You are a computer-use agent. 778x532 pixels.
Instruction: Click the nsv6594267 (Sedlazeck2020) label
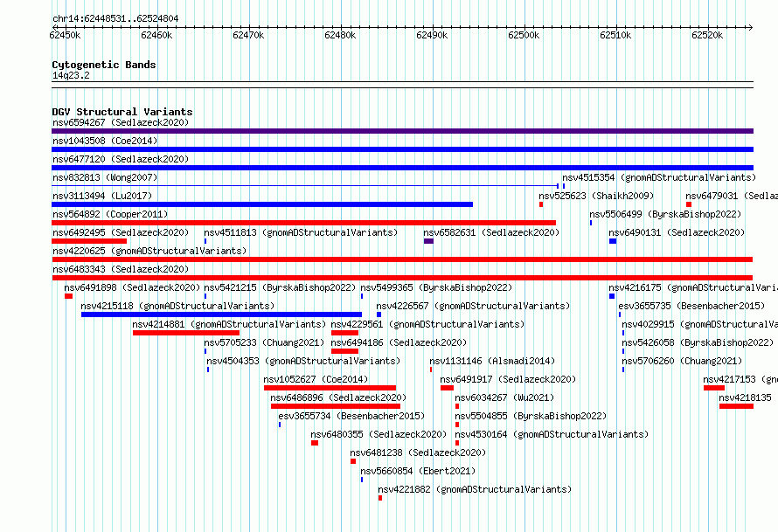(121, 122)
